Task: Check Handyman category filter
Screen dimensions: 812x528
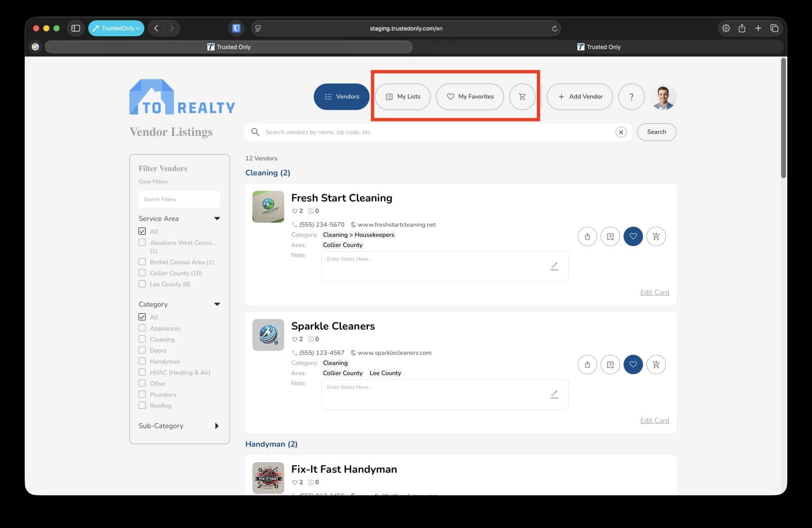Action: point(142,361)
